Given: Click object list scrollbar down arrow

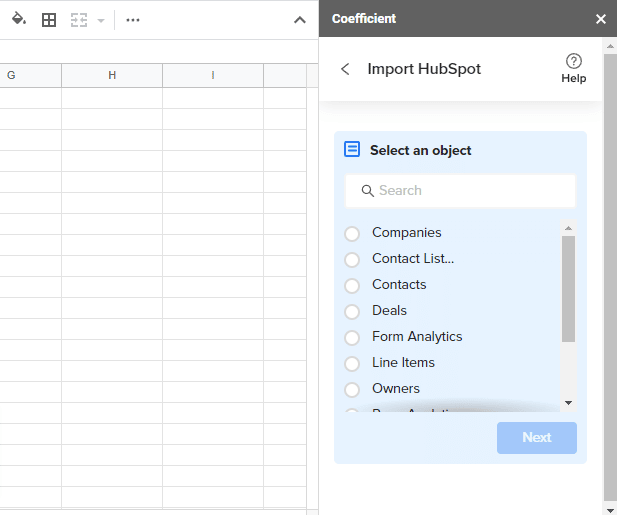Looking at the screenshot, I should pyautogui.click(x=568, y=403).
